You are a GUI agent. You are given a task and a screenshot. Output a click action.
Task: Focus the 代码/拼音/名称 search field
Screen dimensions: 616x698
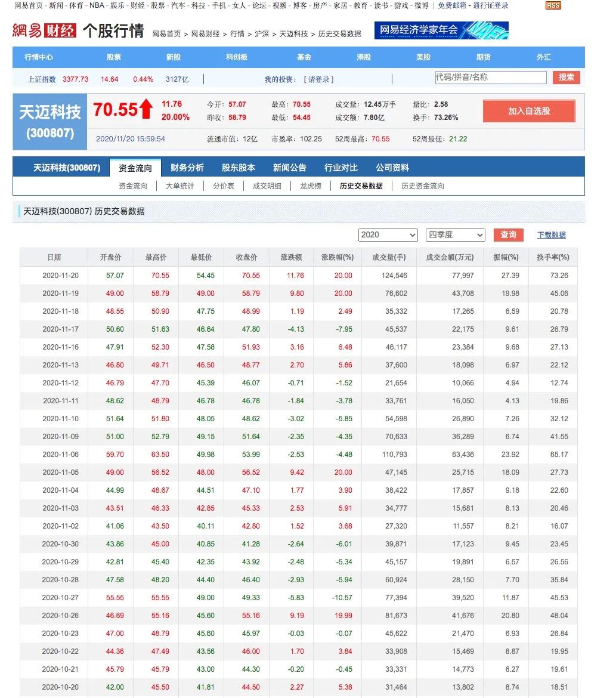(x=491, y=77)
